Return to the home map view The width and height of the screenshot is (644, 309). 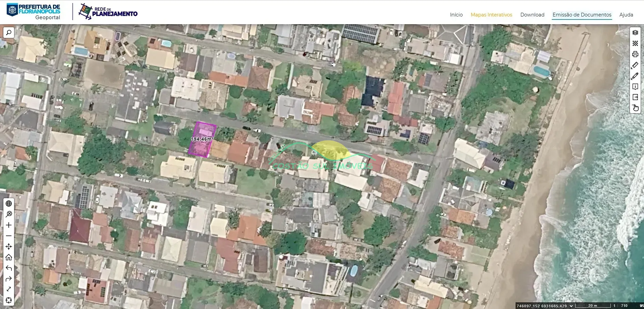pyautogui.click(x=9, y=257)
